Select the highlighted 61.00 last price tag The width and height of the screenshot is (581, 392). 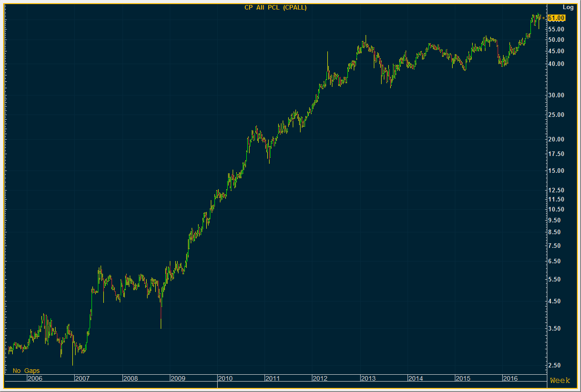[556, 18]
